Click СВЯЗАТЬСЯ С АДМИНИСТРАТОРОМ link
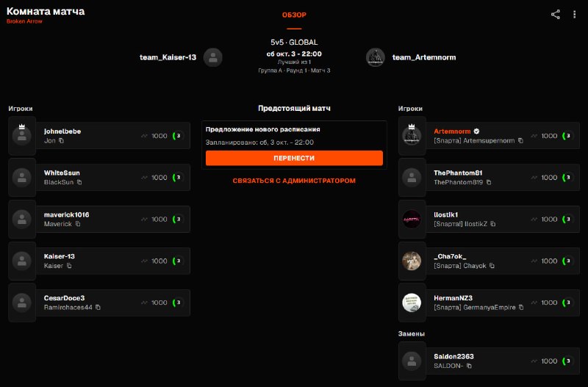The height and width of the screenshot is (387, 588). click(x=294, y=181)
